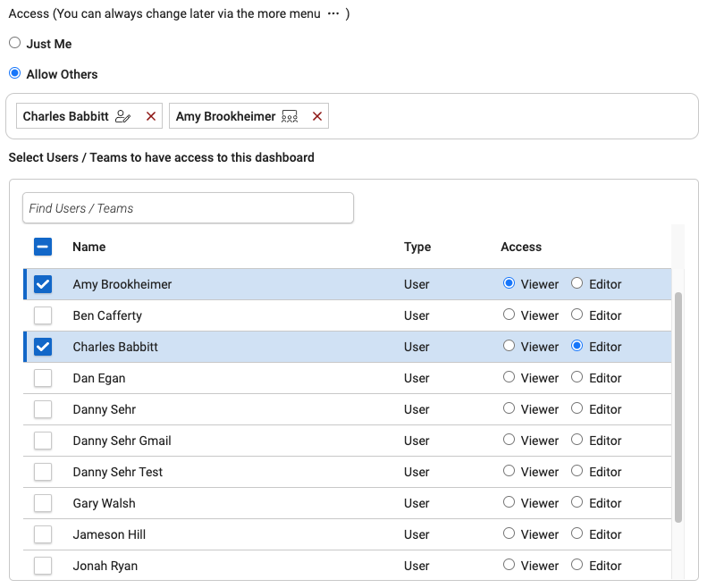Check the Jameson Hill checkbox
This screenshot has height=588, width=707.
[x=43, y=534]
